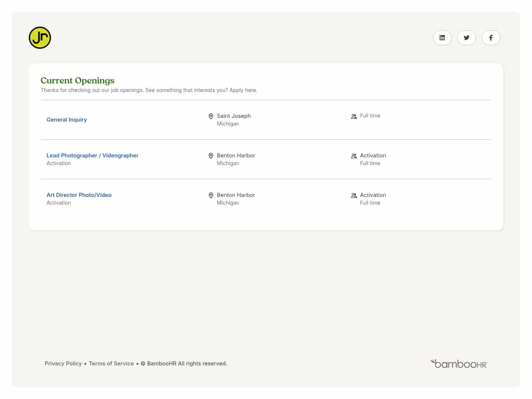Click people icon in Lead Photographer row
Viewport: 532px width, 399px height.
(x=354, y=156)
